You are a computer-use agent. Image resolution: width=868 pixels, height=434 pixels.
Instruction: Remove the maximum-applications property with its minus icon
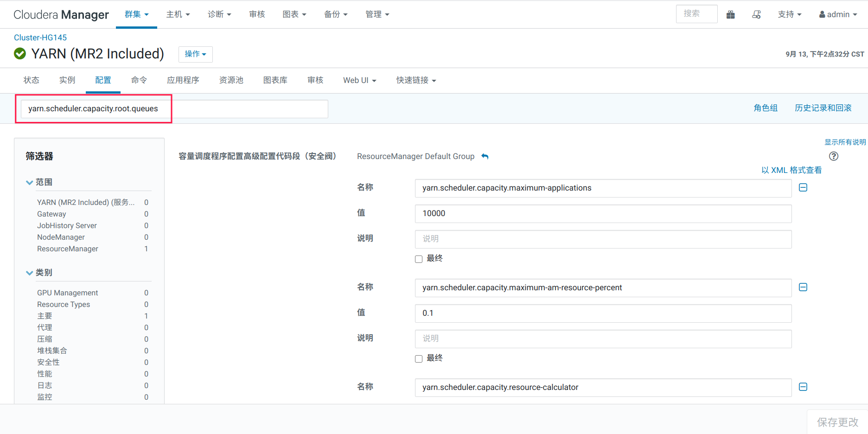pyautogui.click(x=803, y=187)
